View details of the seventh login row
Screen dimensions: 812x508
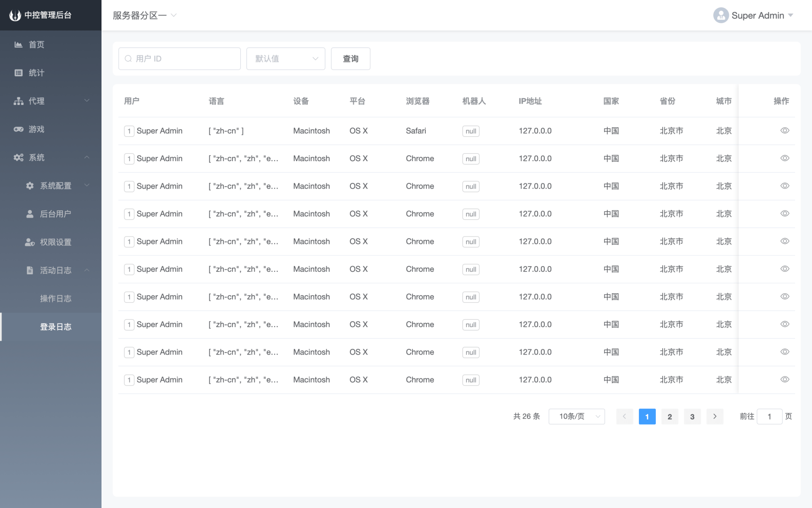click(785, 296)
